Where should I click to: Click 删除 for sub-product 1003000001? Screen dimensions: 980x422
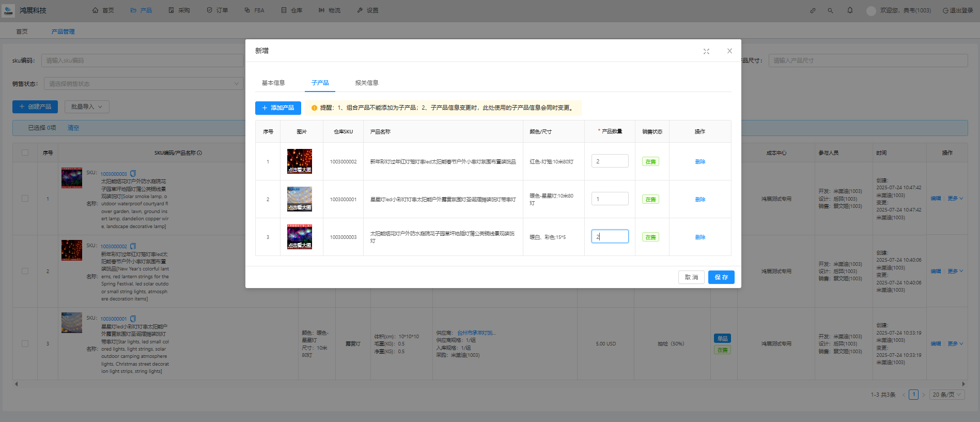[700, 200]
